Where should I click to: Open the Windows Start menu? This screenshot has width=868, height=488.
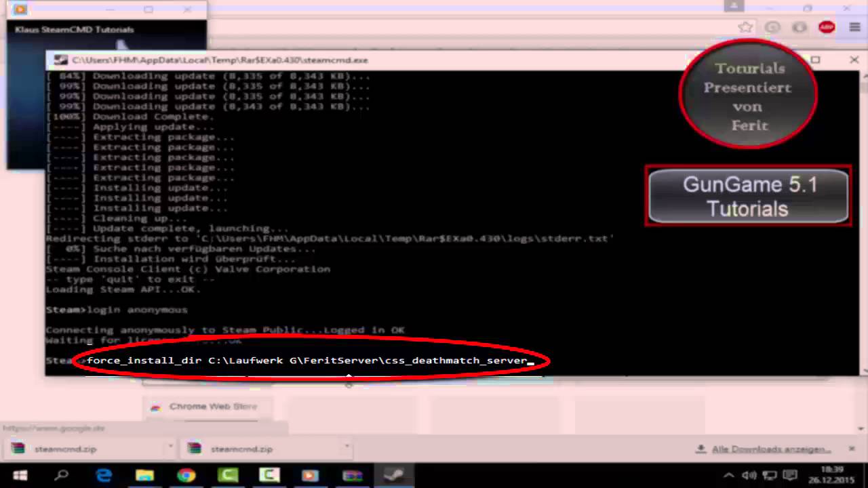click(20, 475)
